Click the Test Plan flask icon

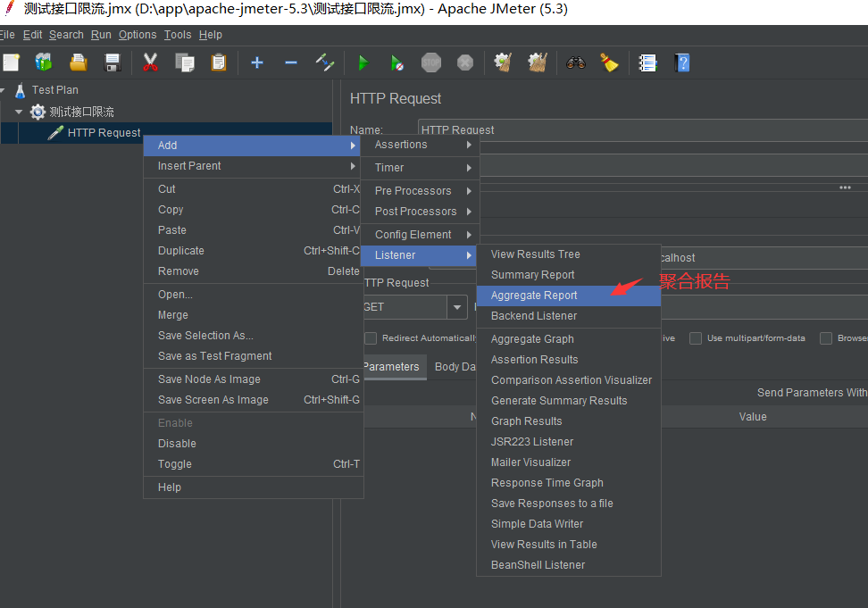(x=21, y=90)
